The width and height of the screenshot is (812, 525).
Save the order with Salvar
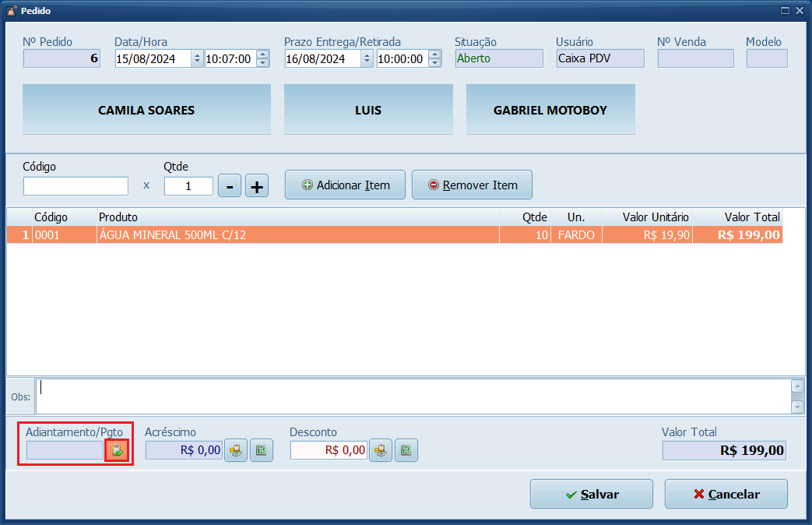tap(592, 494)
